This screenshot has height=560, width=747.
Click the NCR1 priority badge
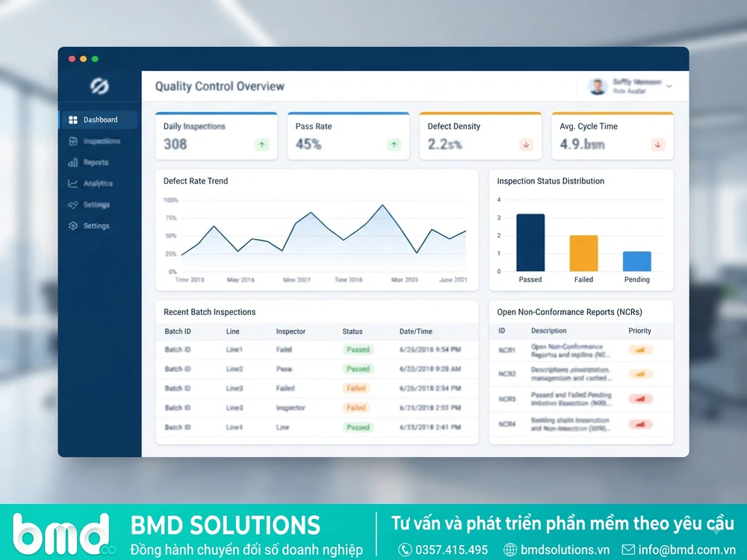pos(640,350)
